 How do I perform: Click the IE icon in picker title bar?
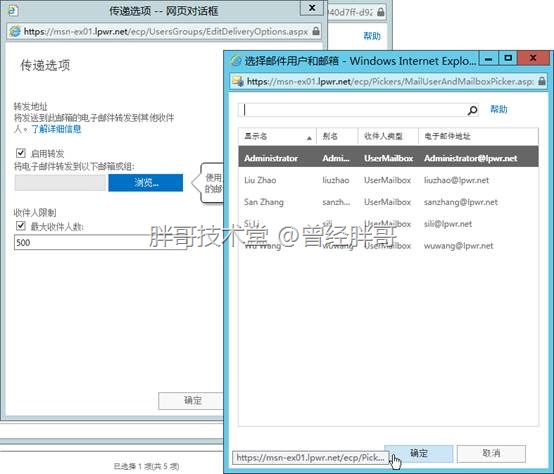pyautogui.click(x=236, y=61)
